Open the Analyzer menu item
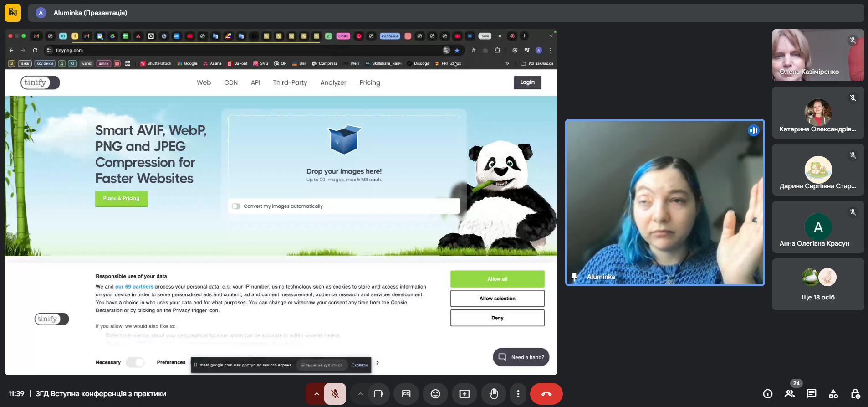868x407 pixels. [x=333, y=82]
